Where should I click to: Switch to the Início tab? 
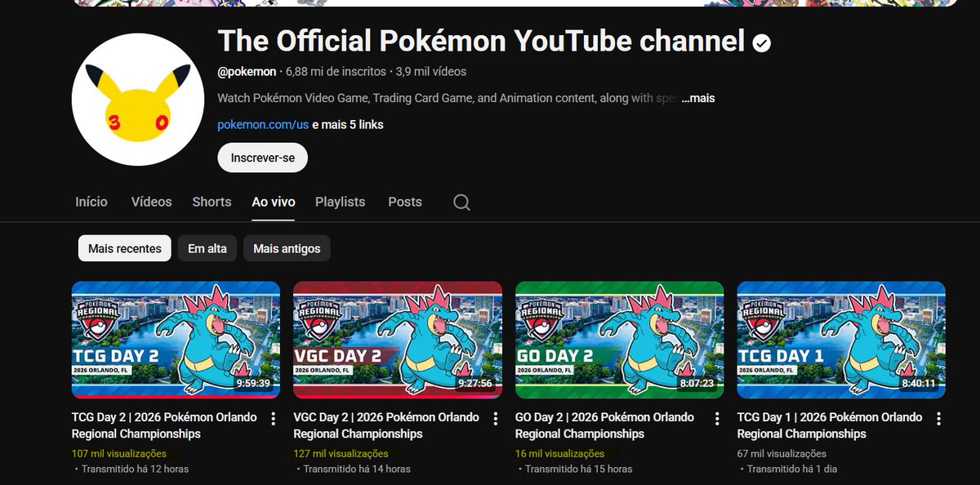click(91, 202)
